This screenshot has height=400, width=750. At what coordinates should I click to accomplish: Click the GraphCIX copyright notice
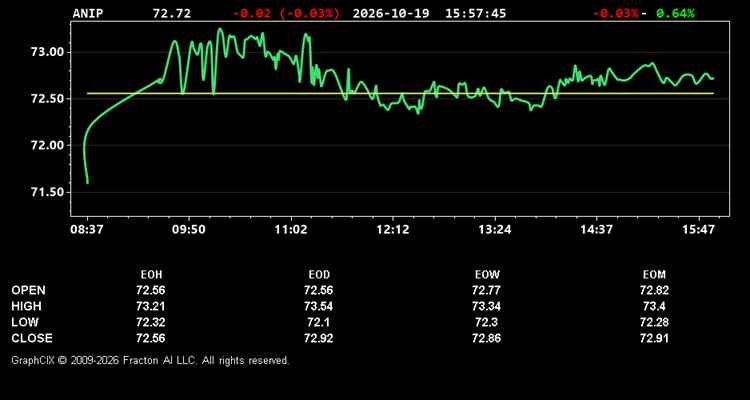[150, 360]
